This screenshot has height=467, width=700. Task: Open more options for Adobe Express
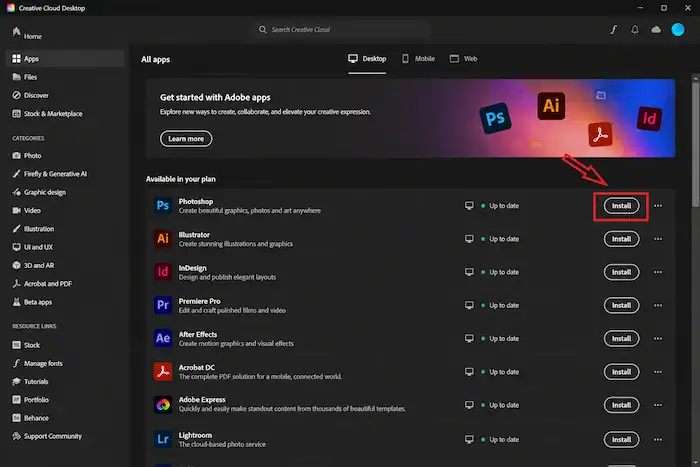[658, 405]
